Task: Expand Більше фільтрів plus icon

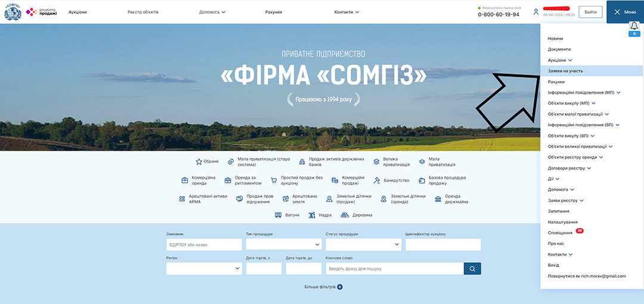Action: click(340, 287)
